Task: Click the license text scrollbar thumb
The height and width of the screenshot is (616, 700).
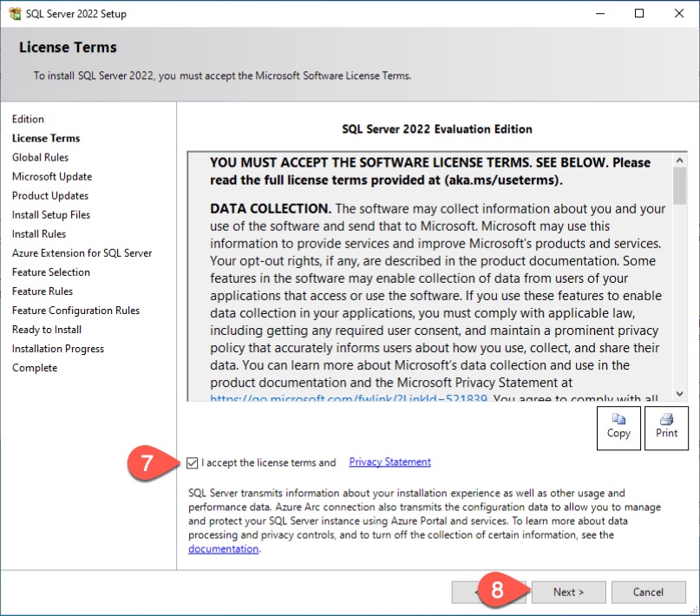Action: tap(679, 185)
